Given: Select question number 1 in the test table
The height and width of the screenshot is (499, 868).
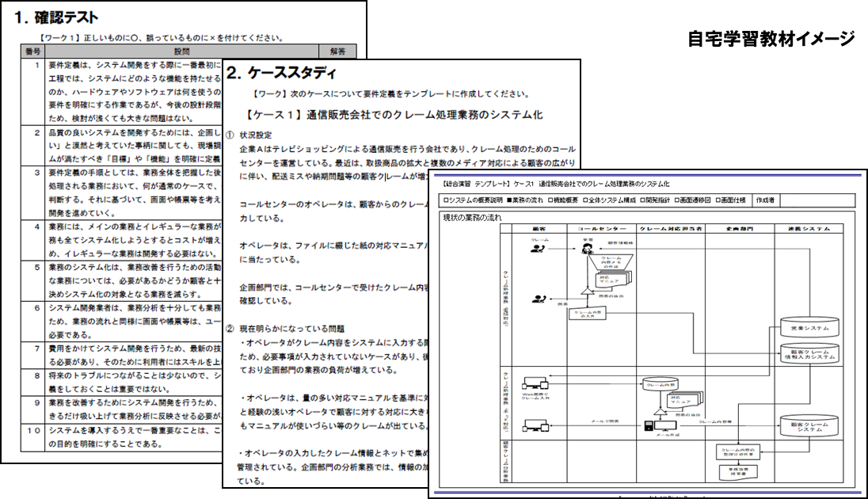Looking at the screenshot, I should click(37, 65).
